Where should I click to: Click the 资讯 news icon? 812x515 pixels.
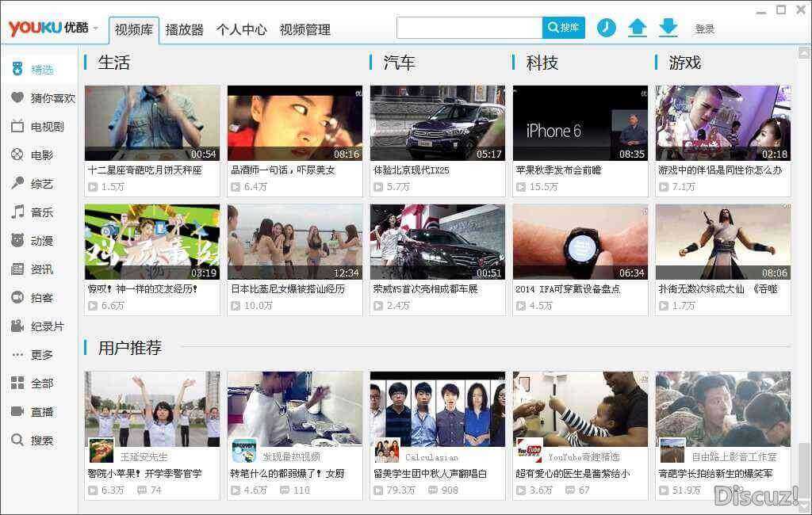point(17,269)
